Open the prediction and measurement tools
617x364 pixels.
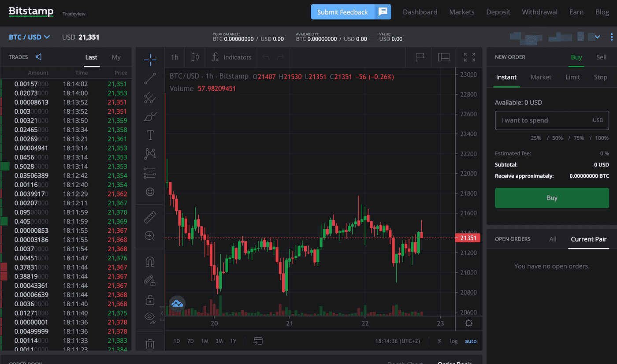pyautogui.click(x=150, y=173)
